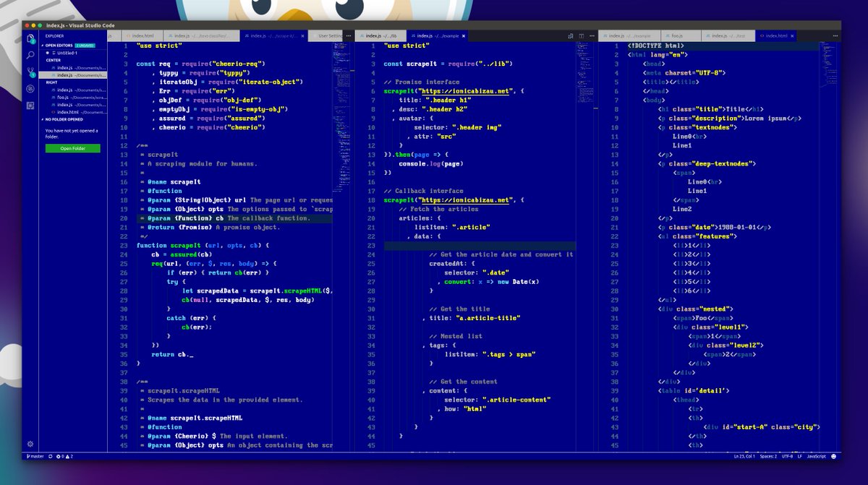
Task: Expand the NO FOLDER OPENED section
Action: (x=62, y=119)
